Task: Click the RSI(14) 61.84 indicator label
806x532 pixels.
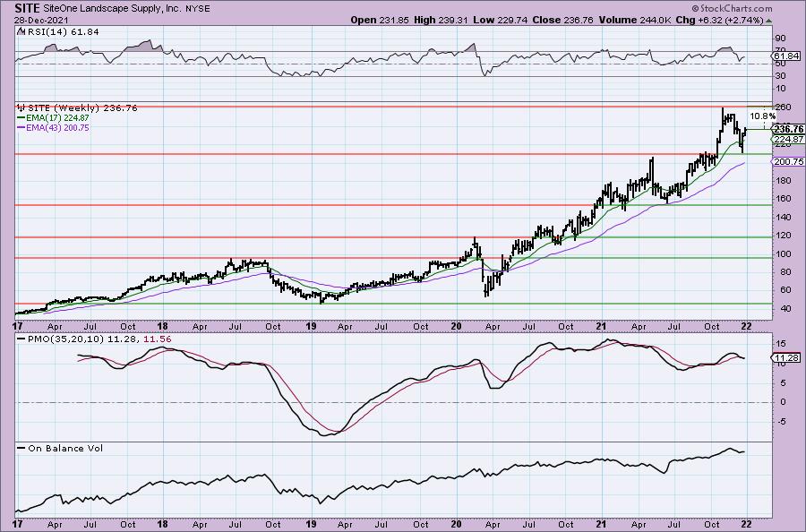Action: click(62, 31)
